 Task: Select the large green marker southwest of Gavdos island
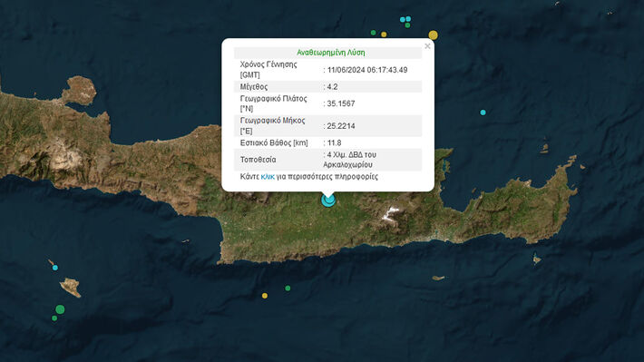[x=60, y=309]
